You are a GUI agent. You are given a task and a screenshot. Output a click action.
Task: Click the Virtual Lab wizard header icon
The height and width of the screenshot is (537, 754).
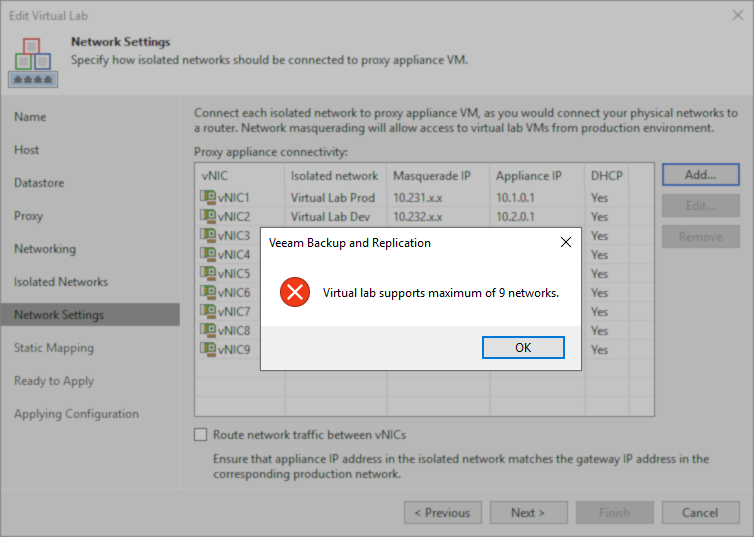(33, 62)
